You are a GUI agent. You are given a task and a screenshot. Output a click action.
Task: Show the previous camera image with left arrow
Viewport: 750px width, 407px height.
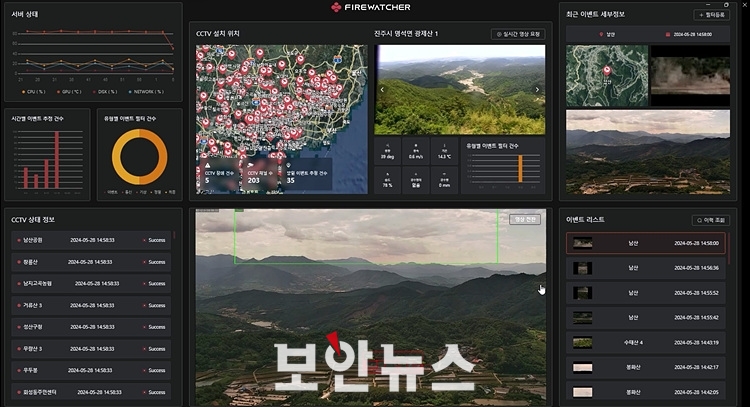(380, 90)
